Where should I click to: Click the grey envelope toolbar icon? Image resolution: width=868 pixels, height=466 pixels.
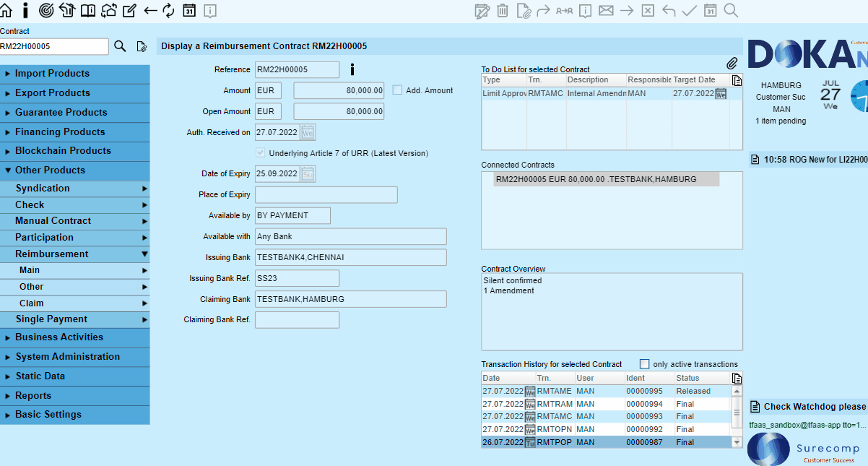pos(606,10)
